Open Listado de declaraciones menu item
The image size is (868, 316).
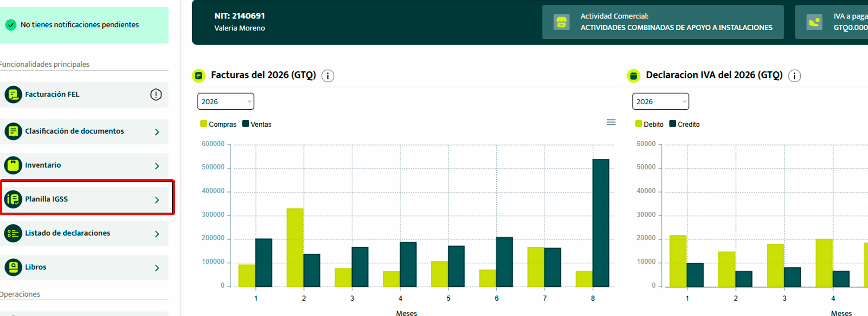pos(84,233)
